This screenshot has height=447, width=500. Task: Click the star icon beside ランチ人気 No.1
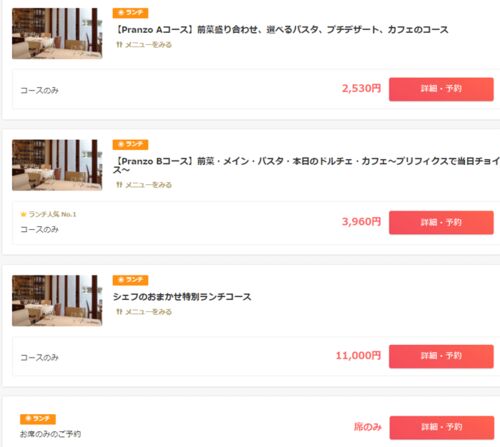click(x=23, y=214)
